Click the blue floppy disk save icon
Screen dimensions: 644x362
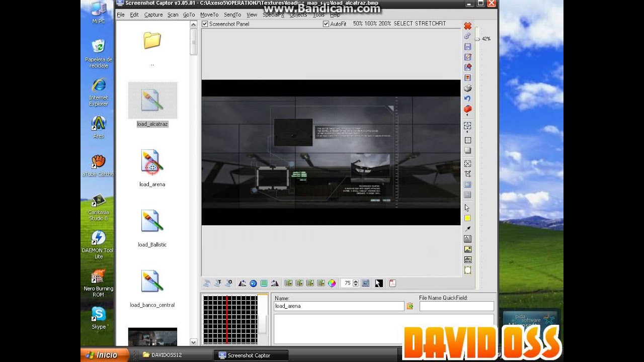tap(467, 47)
